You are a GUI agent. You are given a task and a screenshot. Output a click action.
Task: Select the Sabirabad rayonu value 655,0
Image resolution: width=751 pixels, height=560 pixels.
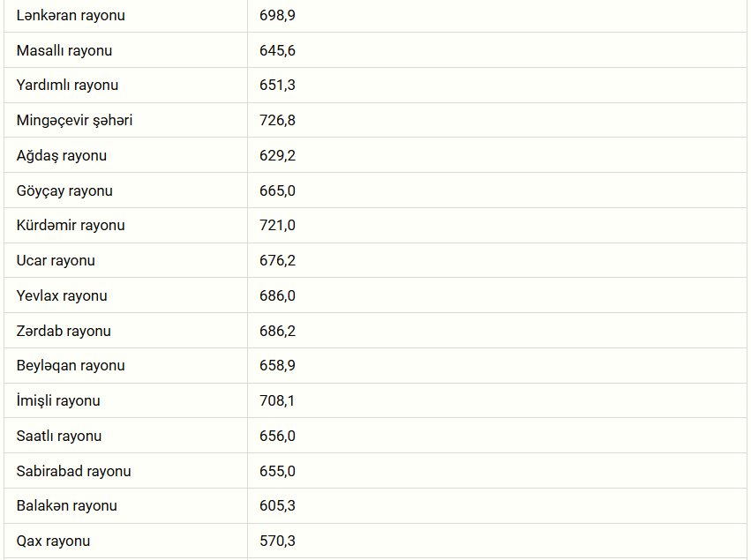pyautogui.click(x=277, y=472)
